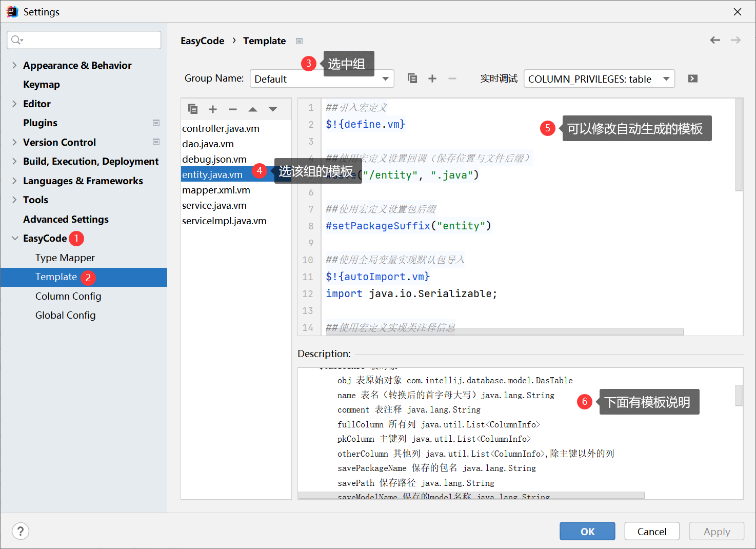
Task: Expand the Version Control node
Action: click(14, 142)
